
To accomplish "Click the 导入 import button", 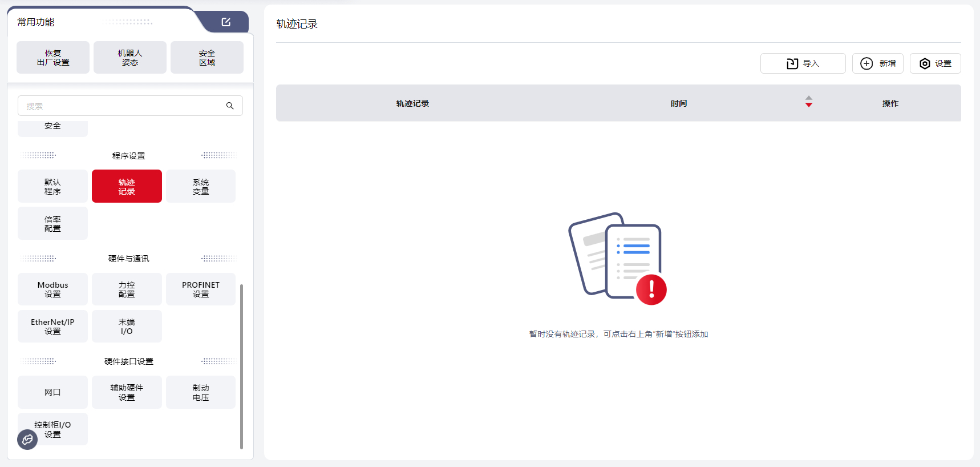I will pos(803,63).
